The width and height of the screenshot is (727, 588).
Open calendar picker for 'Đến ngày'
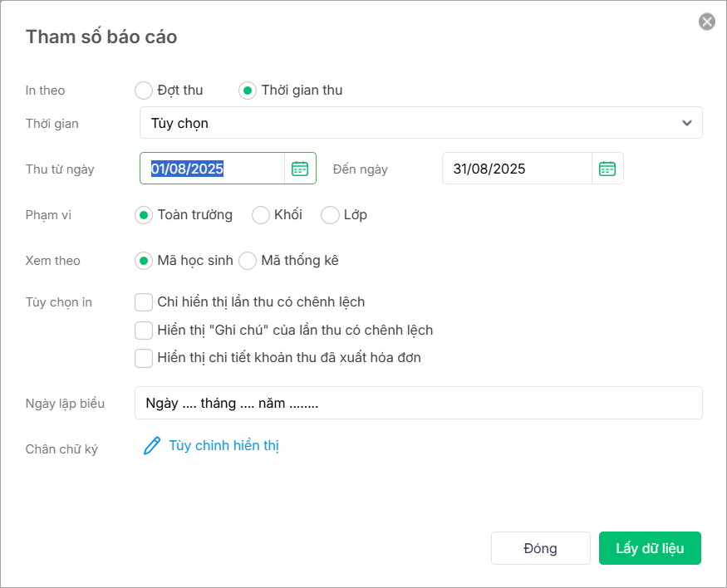coord(607,169)
